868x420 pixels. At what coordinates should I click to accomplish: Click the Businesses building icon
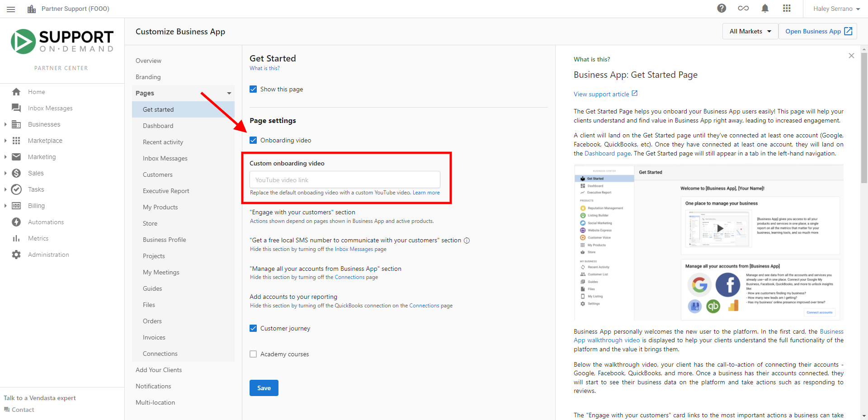[x=16, y=124]
